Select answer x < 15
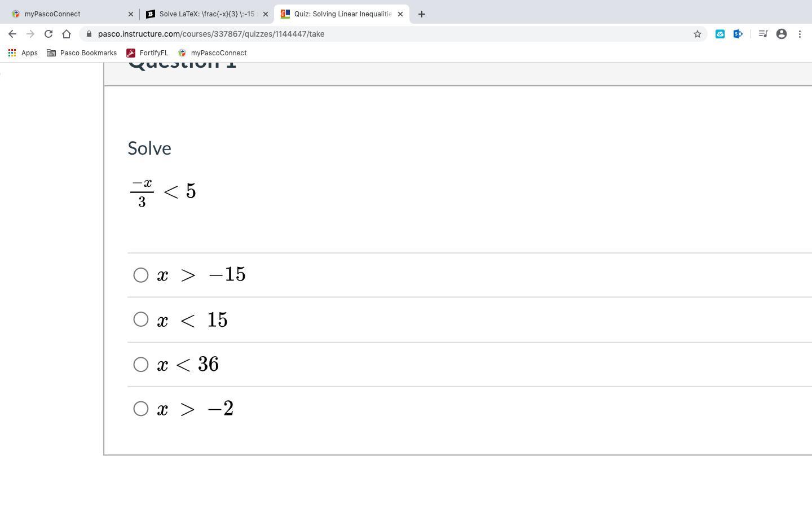Screen dimensions: 812x508 point(141,319)
